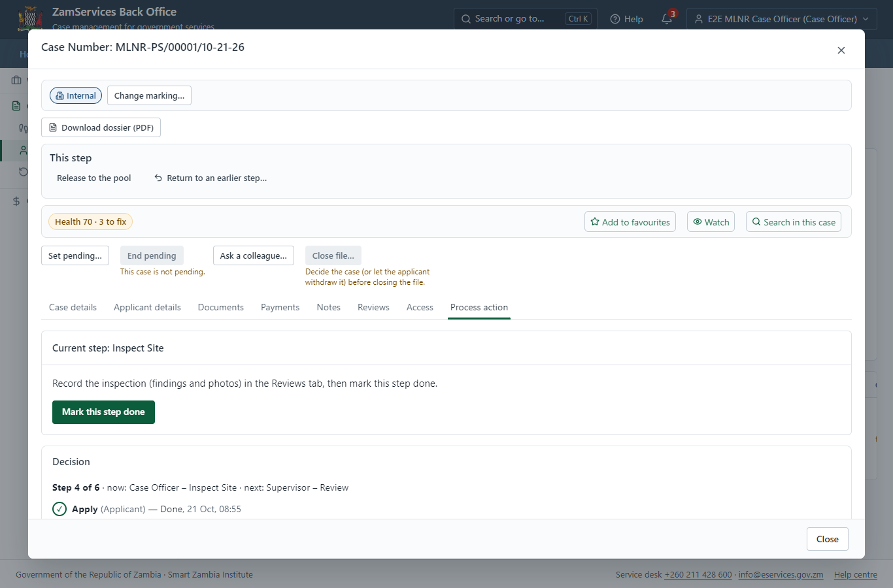Open the E2E MLNR Case Officer user menu
The height and width of the screenshot is (588, 893).
point(782,19)
